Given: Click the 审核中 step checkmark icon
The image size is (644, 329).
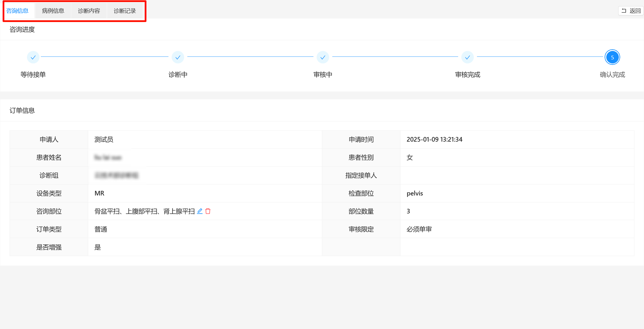Looking at the screenshot, I should (x=323, y=57).
